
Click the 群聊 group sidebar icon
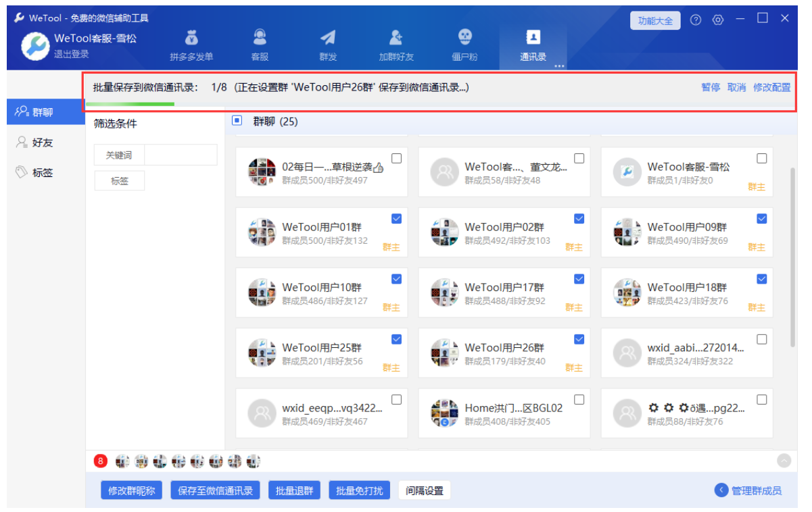point(22,112)
